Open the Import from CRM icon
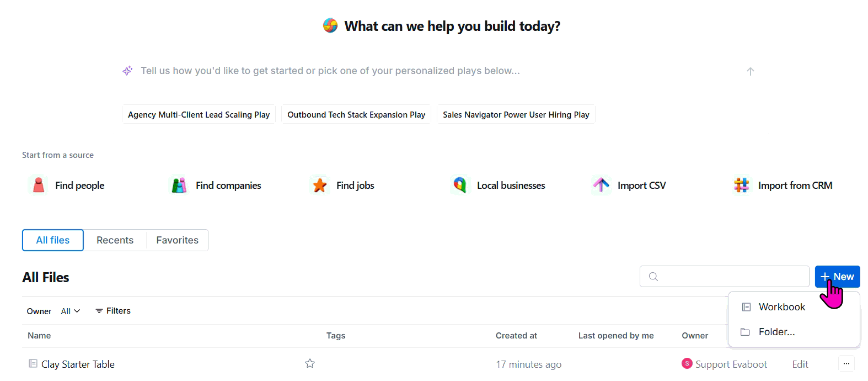Image resolution: width=868 pixels, height=381 pixels. tap(742, 185)
